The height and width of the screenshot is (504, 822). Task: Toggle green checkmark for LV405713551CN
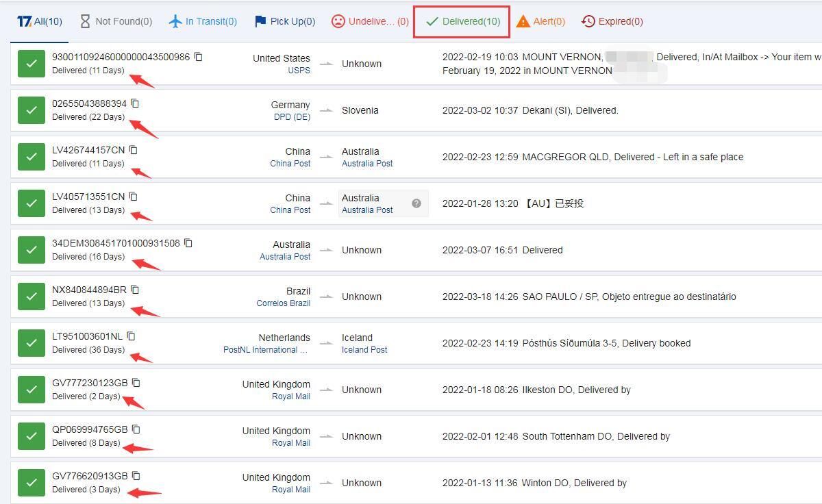[31, 203]
